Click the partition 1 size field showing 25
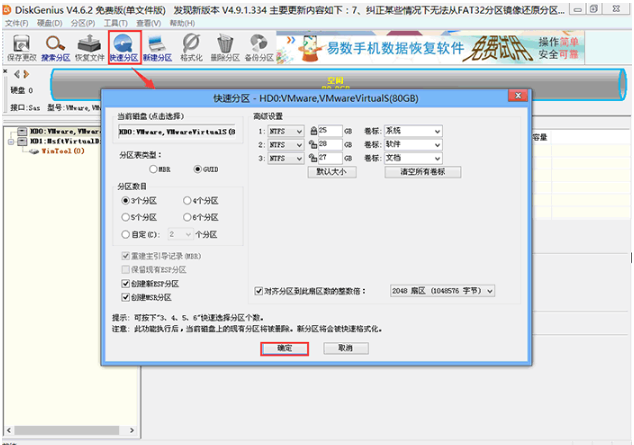The image size is (634, 445). [330, 131]
